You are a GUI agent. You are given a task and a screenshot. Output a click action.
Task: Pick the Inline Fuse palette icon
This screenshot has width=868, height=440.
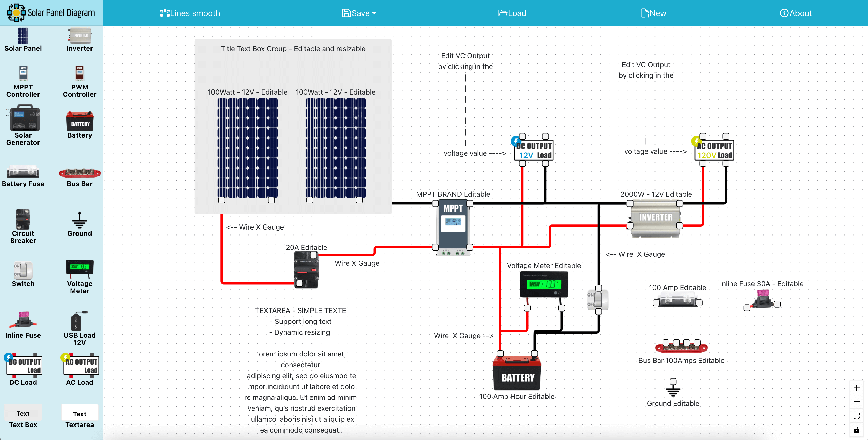(x=23, y=320)
